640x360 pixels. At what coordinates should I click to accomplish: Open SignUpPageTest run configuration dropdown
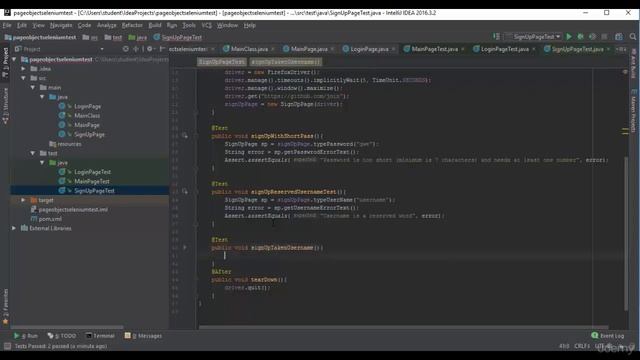pyautogui.click(x=533, y=37)
